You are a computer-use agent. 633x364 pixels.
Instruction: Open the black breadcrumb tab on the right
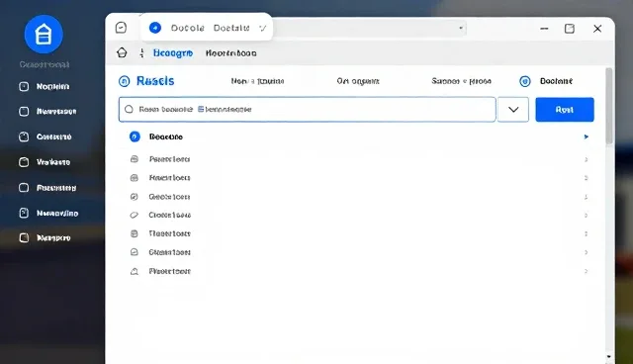point(230,53)
